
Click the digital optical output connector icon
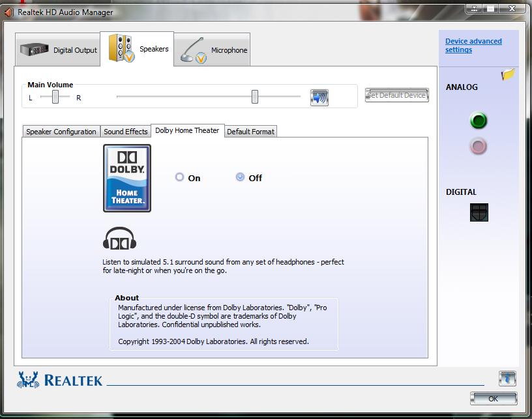click(x=479, y=212)
